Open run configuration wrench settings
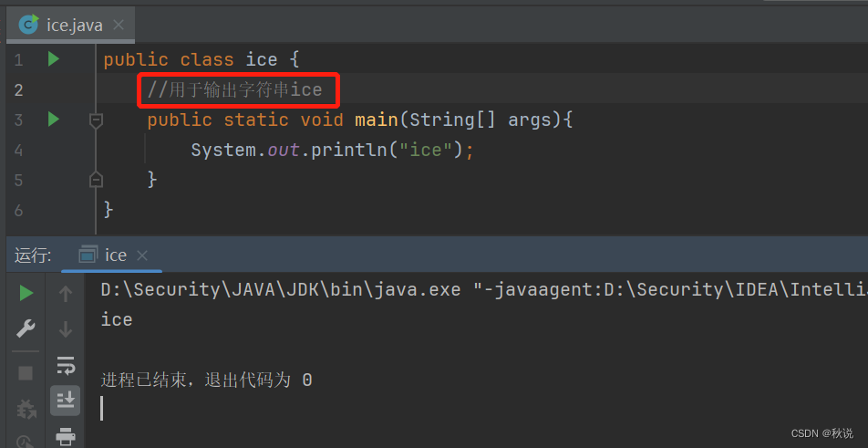The height and width of the screenshot is (448, 868). click(x=26, y=328)
